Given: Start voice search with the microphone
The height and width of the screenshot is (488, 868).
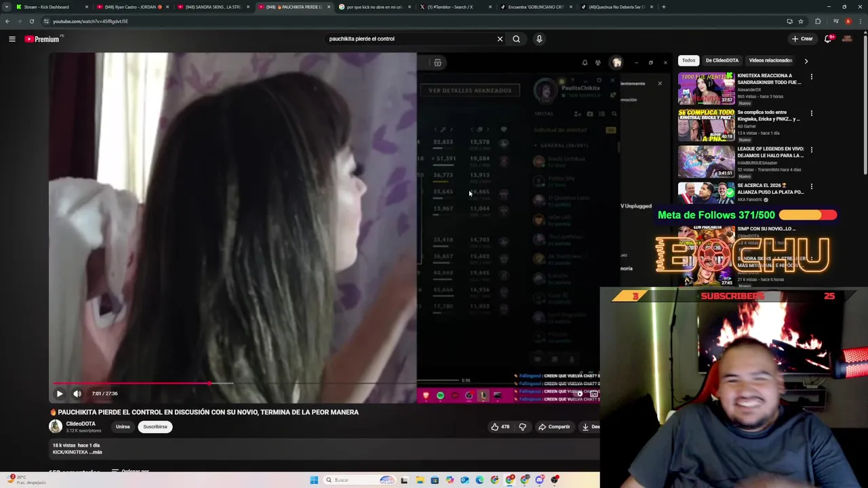Looking at the screenshot, I should (539, 39).
